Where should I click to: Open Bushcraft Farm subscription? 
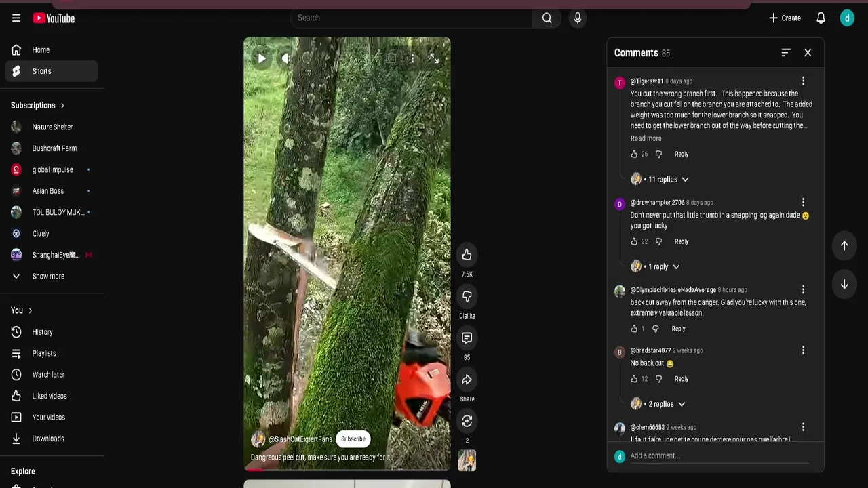(52, 148)
